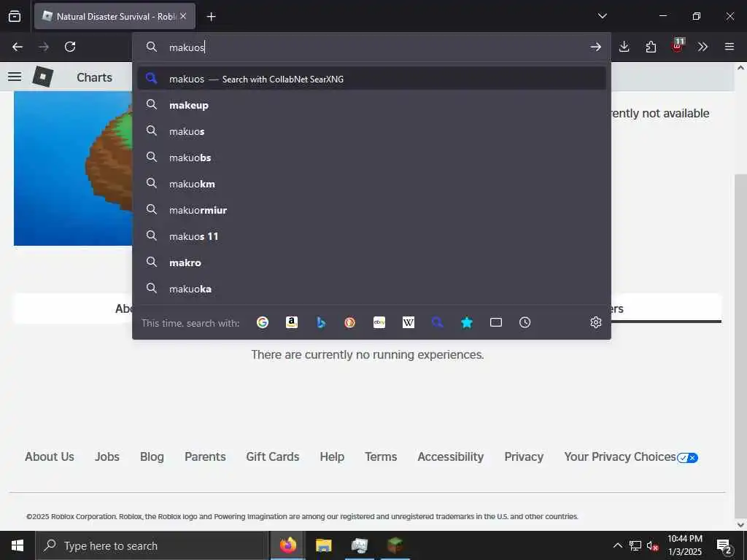
Task: Open Blog footer link
Action: [152, 456]
